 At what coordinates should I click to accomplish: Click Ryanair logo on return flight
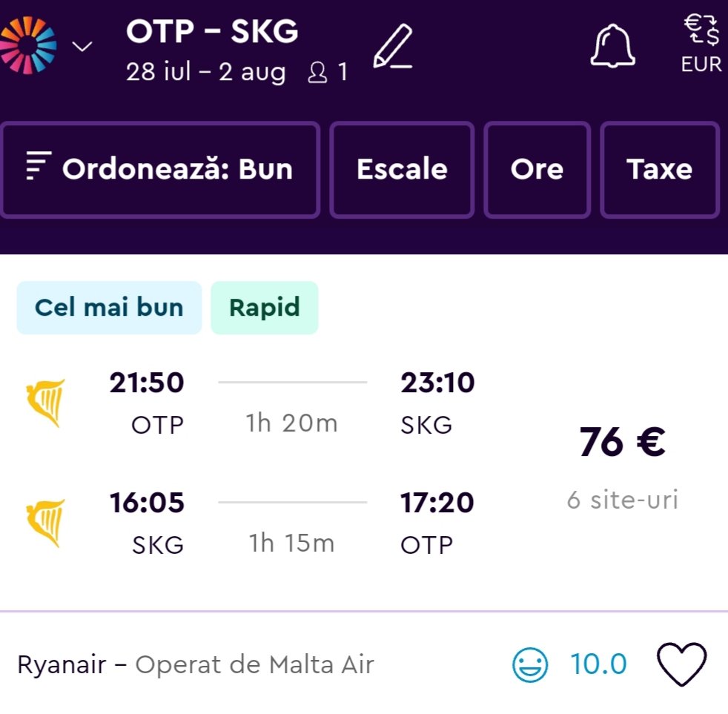[46, 523]
